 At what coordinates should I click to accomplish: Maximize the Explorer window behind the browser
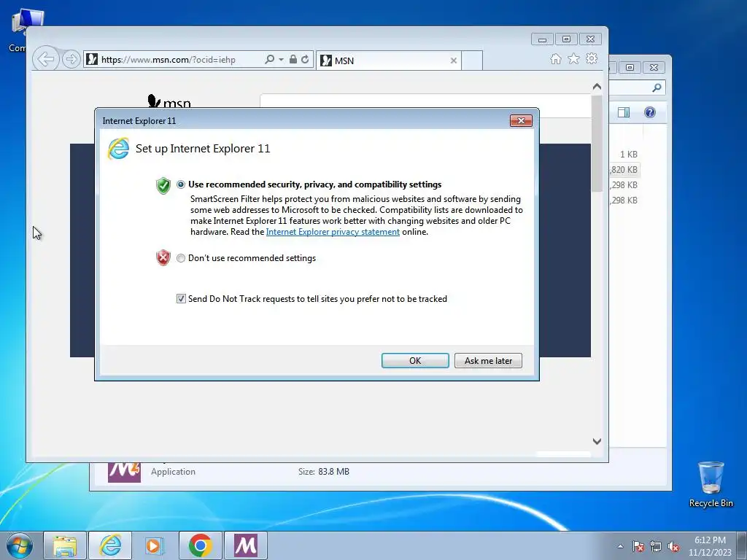click(x=630, y=68)
